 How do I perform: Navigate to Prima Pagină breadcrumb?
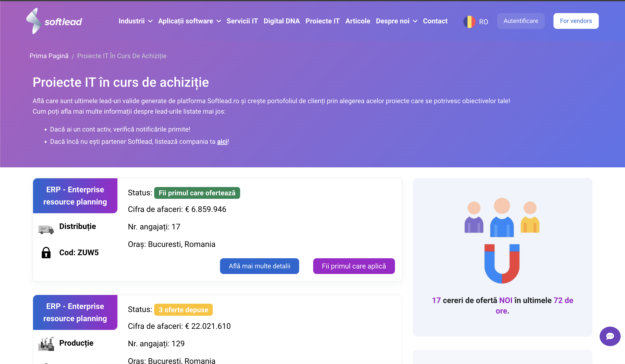tap(49, 56)
